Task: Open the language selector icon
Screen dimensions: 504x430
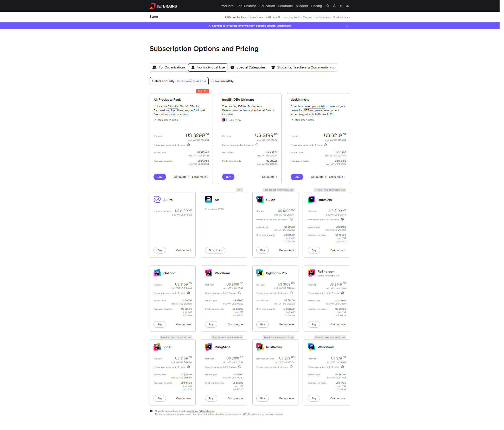Action: (347, 6)
